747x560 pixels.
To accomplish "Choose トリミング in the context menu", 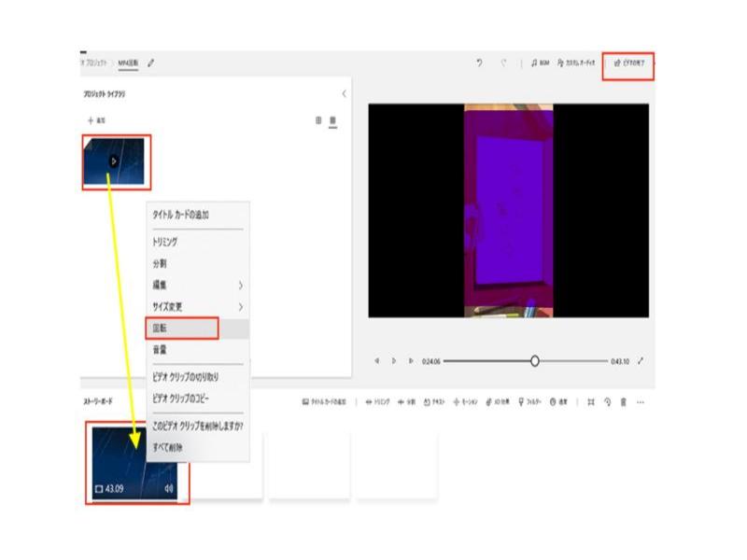I will [165, 242].
